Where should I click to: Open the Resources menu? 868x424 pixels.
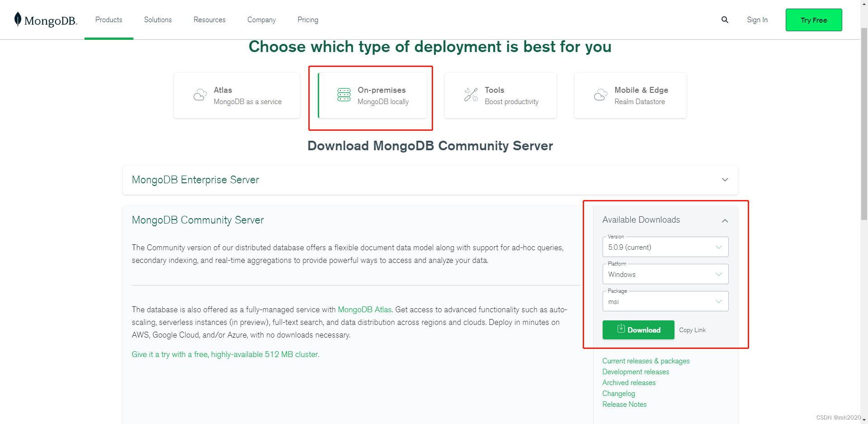click(x=209, y=20)
